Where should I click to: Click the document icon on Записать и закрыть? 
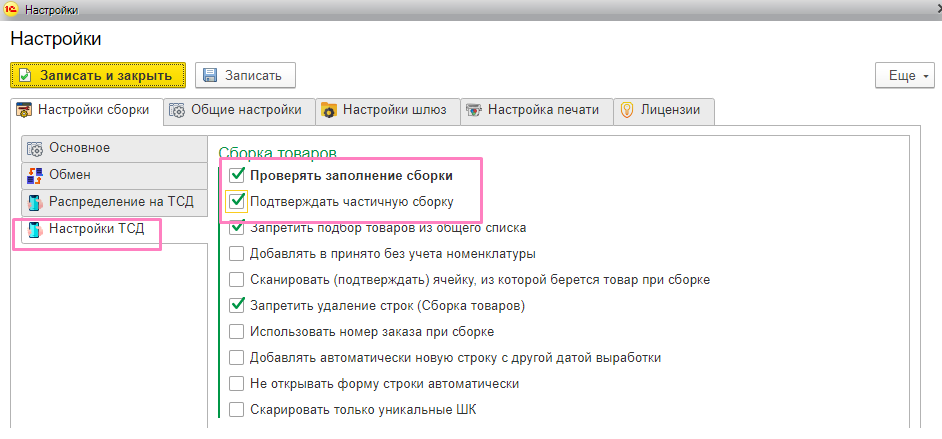pos(25,76)
